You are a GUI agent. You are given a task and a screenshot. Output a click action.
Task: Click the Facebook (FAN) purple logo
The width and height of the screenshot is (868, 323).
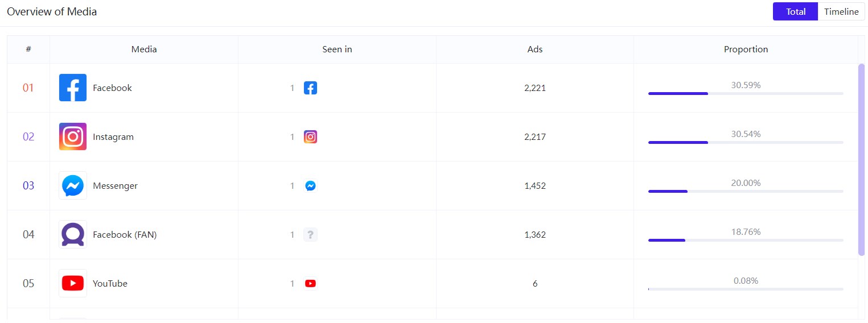pyautogui.click(x=73, y=234)
